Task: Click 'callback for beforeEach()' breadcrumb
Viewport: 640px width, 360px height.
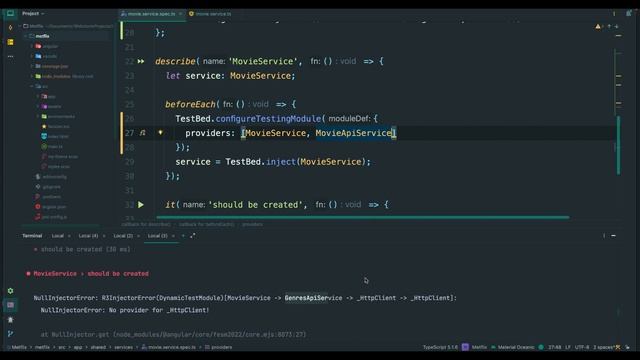Action: tap(207, 224)
